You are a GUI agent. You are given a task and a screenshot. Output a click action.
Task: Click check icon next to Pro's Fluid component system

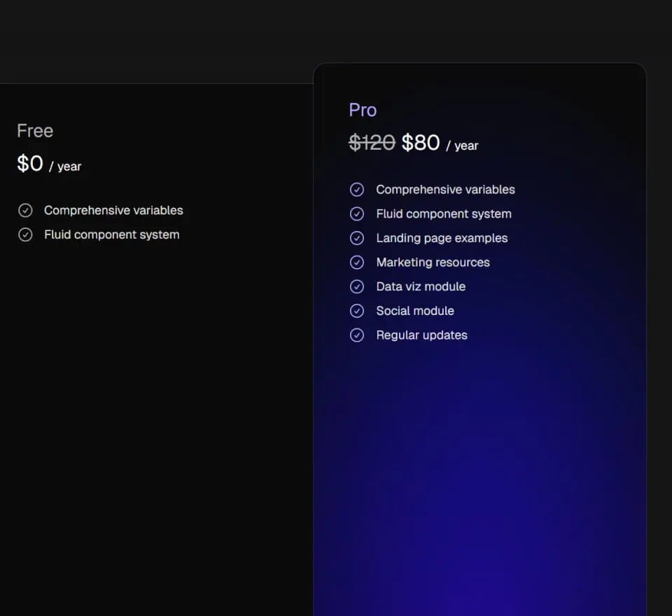(357, 214)
